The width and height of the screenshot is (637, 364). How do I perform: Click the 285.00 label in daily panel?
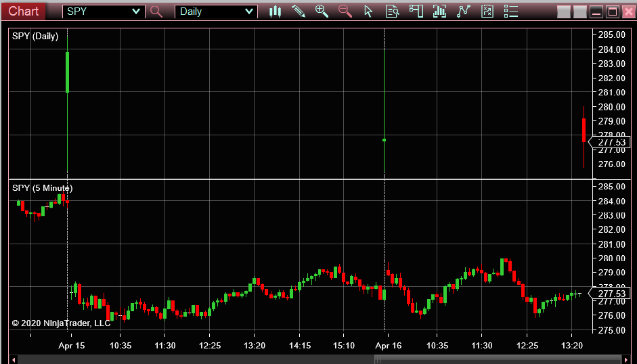coord(612,35)
